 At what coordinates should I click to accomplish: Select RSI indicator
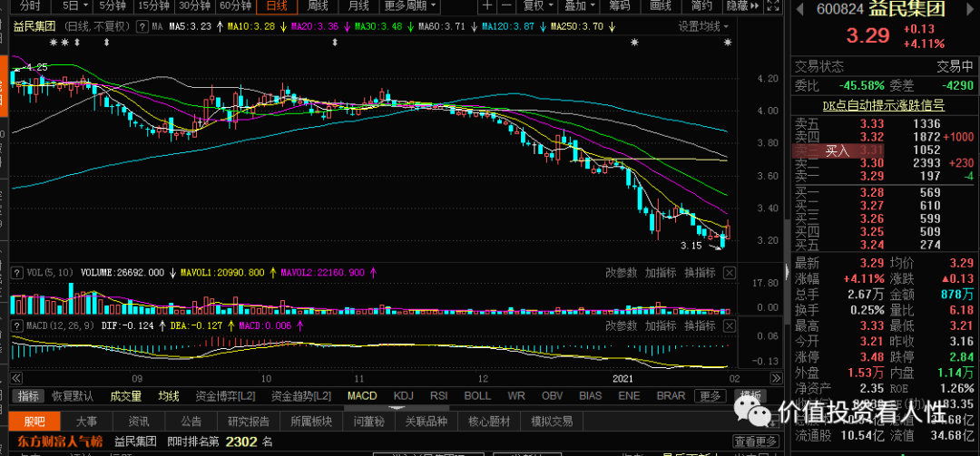coord(439,396)
